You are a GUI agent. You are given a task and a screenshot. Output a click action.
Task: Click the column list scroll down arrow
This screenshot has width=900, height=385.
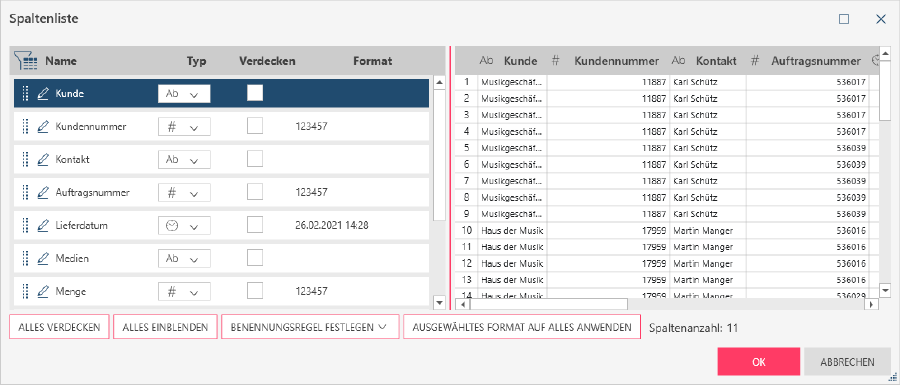[440, 302]
